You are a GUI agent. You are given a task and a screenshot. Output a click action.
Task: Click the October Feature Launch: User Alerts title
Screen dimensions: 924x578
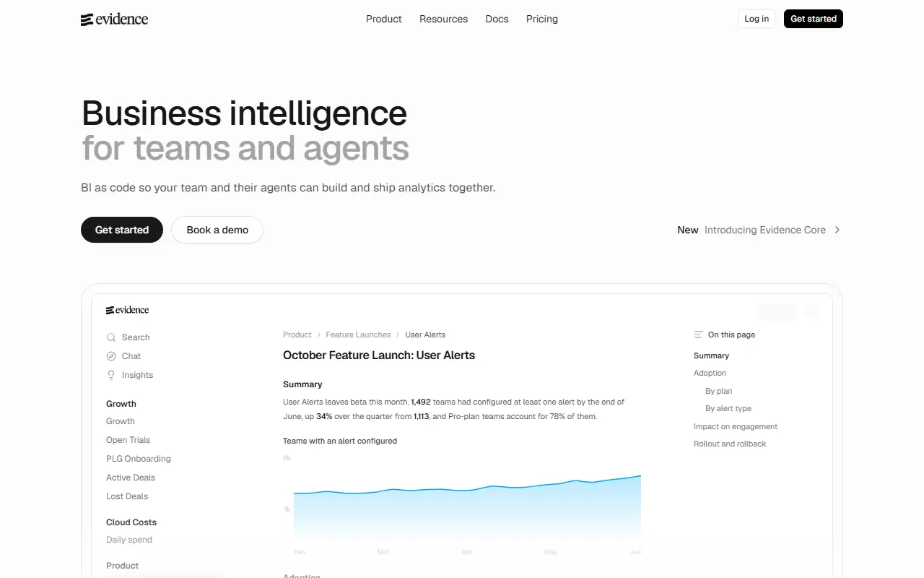click(379, 355)
